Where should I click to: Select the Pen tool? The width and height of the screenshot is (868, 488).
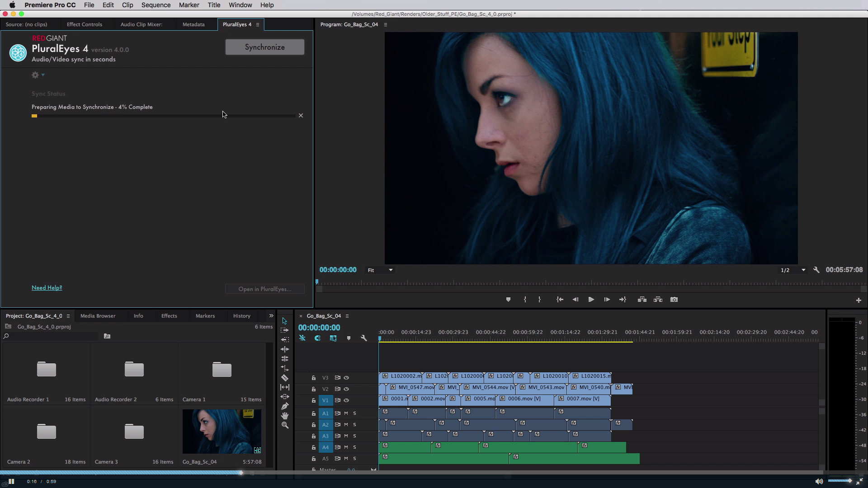(285, 406)
